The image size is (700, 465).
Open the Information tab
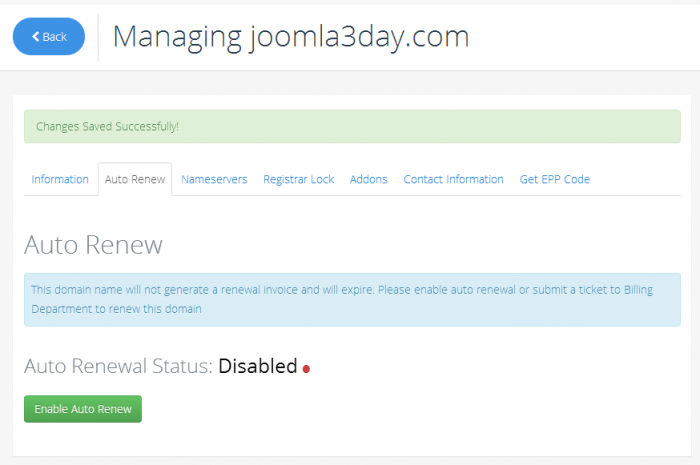(60, 179)
